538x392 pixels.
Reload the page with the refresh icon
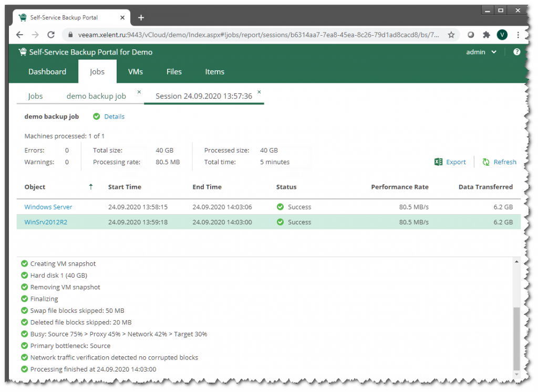click(x=51, y=35)
